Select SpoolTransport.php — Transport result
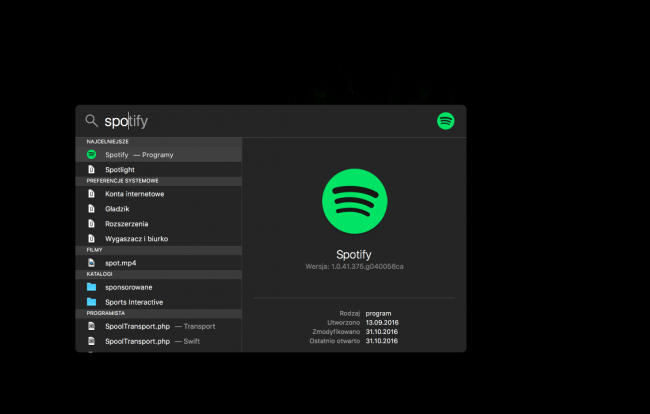 click(x=159, y=327)
